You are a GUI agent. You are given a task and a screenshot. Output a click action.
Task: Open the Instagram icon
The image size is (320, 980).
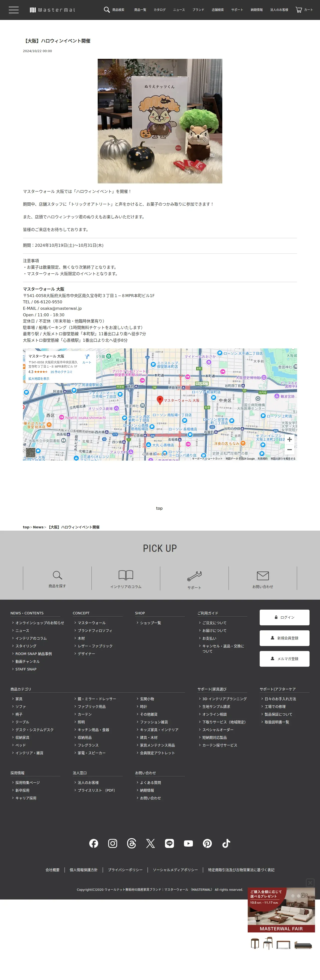pos(113,843)
